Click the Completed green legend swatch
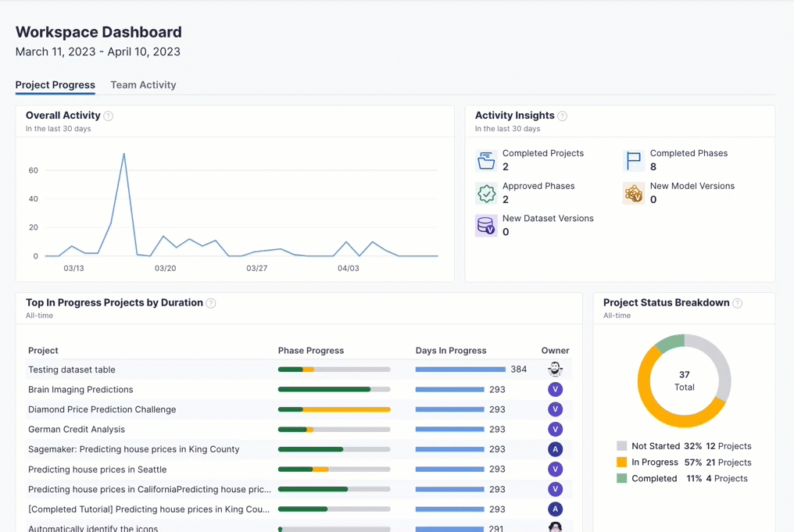Screen dimensions: 794x532 (622, 478)
